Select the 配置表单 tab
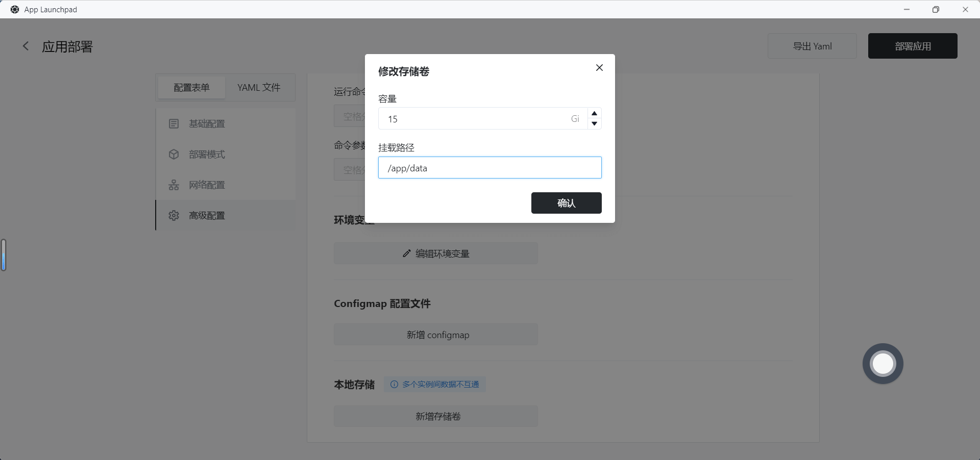Image resolution: width=980 pixels, height=460 pixels. click(191, 88)
